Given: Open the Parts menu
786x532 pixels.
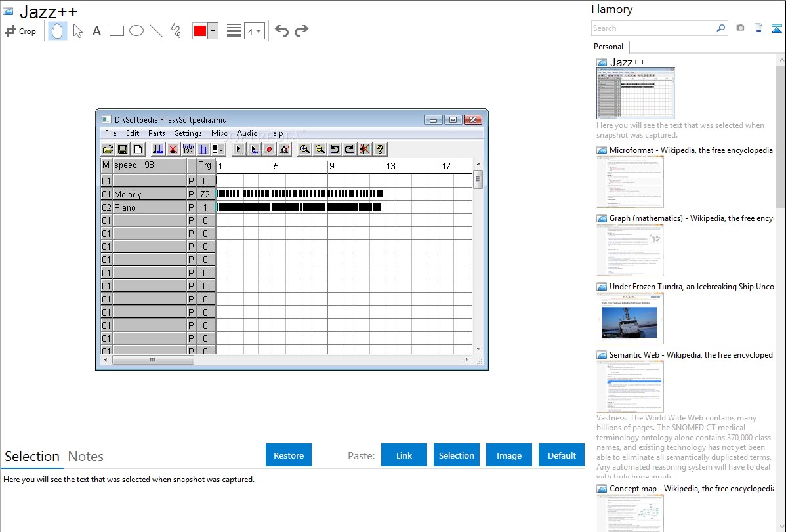Looking at the screenshot, I should tap(156, 133).
